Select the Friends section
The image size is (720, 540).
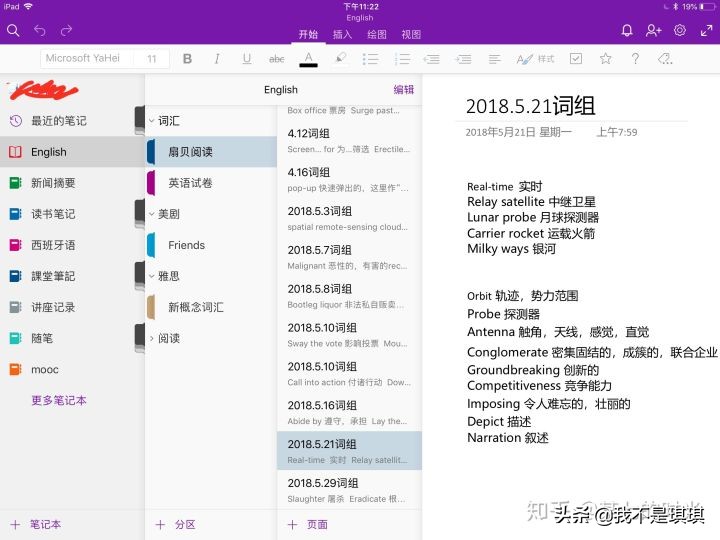pos(211,245)
